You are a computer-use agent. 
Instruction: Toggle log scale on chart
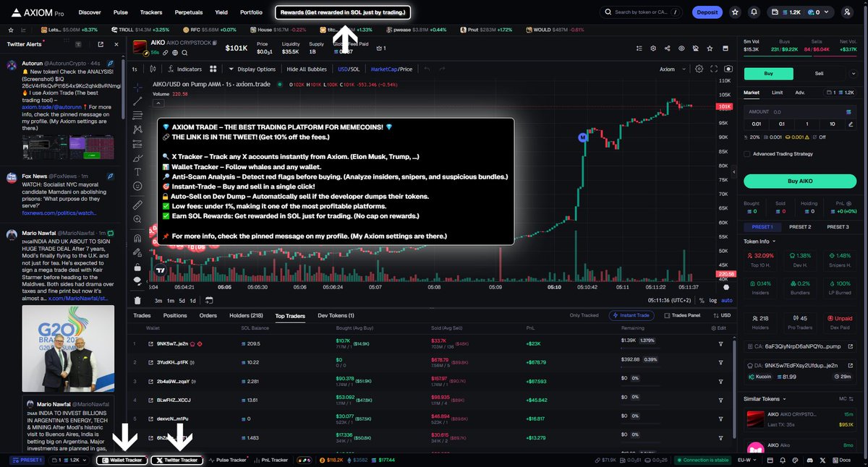click(x=713, y=300)
